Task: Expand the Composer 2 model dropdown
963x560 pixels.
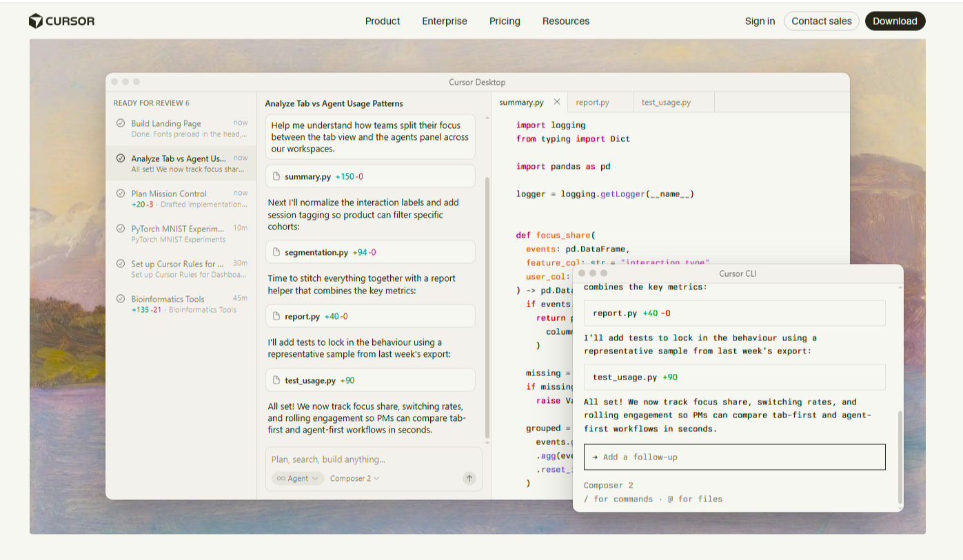Action: [x=354, y=479]
